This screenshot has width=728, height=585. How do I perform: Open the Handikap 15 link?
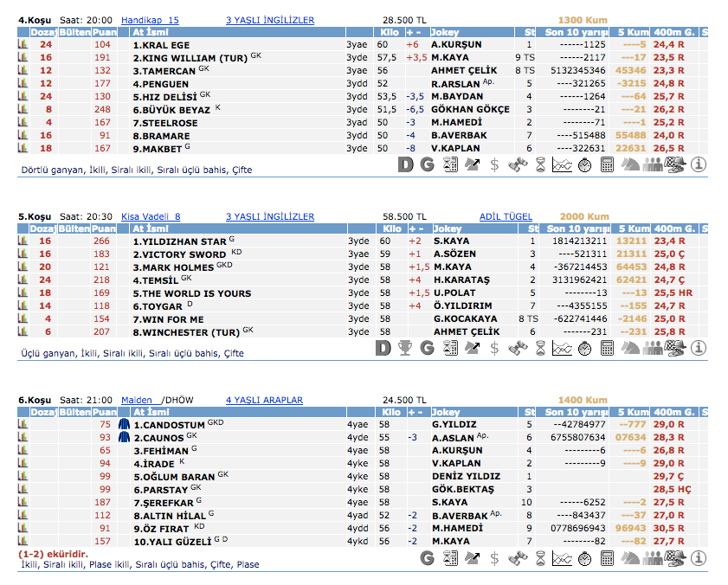[x=150, y=20]
